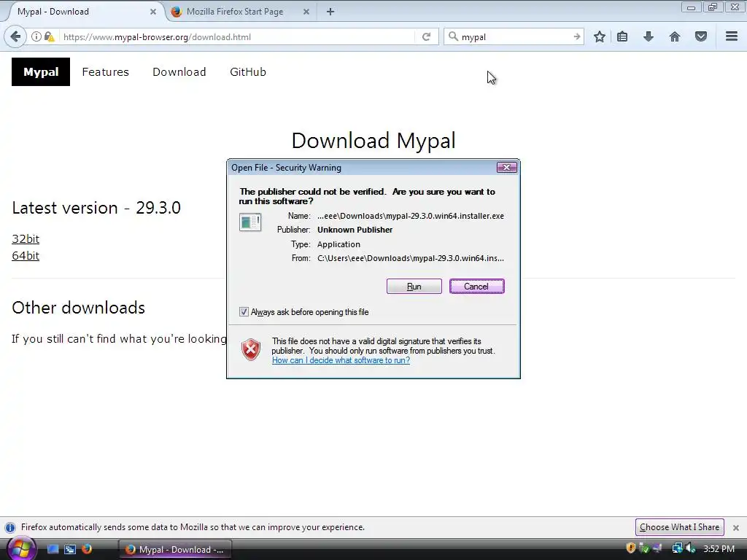Dismiss the Firefox data notification bar
The width and height of the screenshot is (747, 560).
point(735,528)
